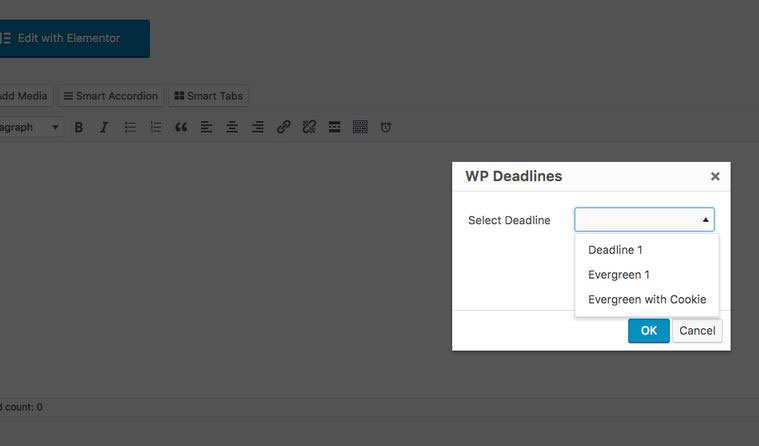
Task: Align text center
Action: pyautogui.click(x=232, y=127)
